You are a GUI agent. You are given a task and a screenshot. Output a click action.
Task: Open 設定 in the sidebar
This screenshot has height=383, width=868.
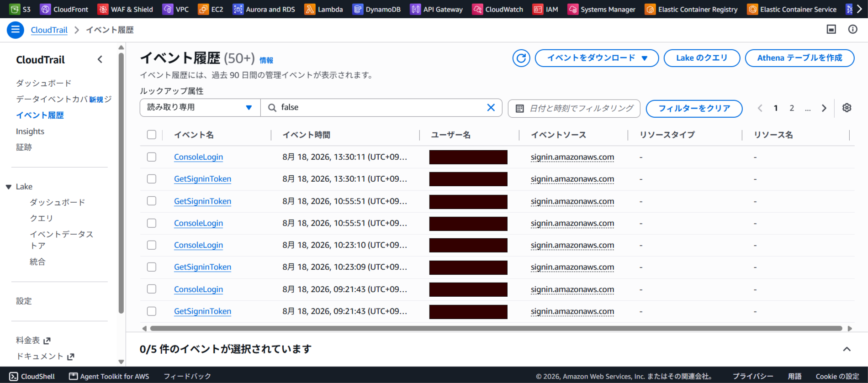tap(24, 301)
